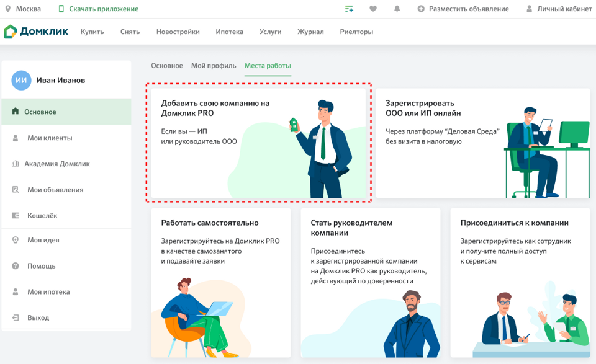Open Моя ипотека in sidebar

[x=66, y=291]
